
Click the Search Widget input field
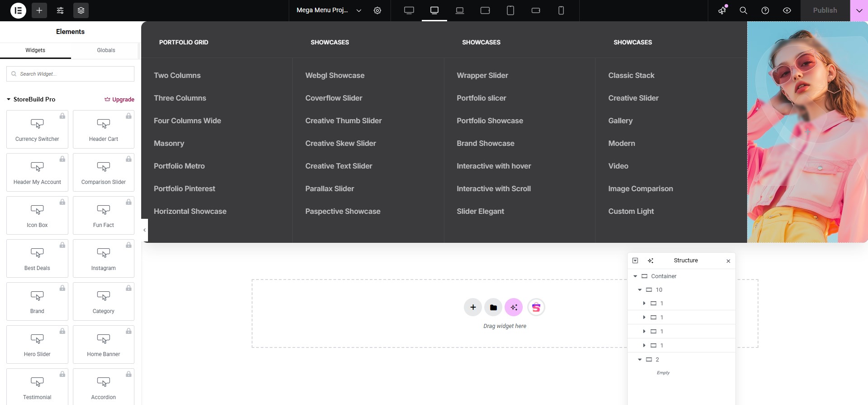[x=70, y=74]
